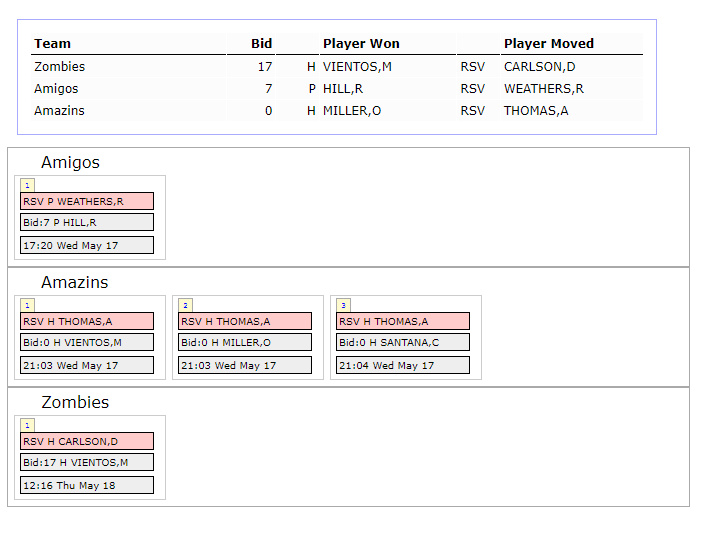
Task: Select the Zombies row in the table
Action: pyautogui.click(x=337, y=67)
